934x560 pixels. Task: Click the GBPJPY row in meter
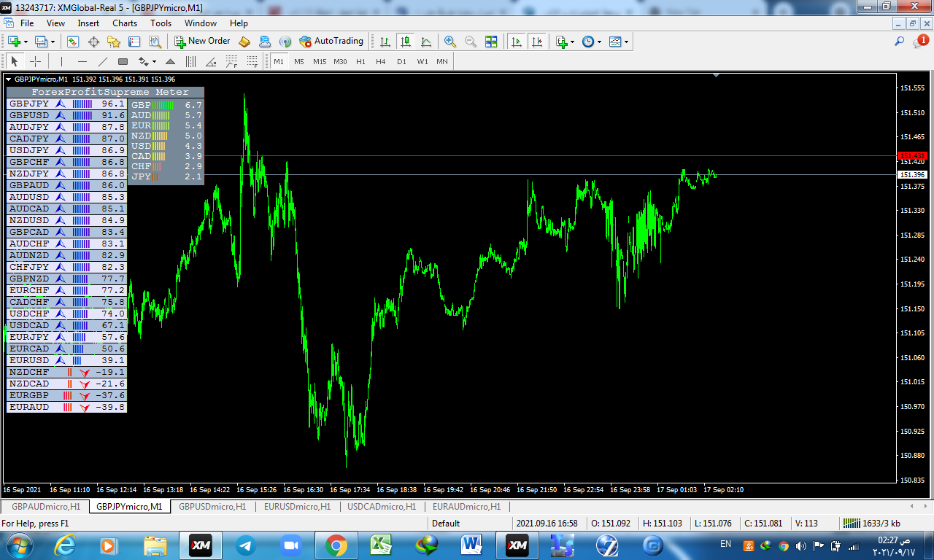click(66, 104)
